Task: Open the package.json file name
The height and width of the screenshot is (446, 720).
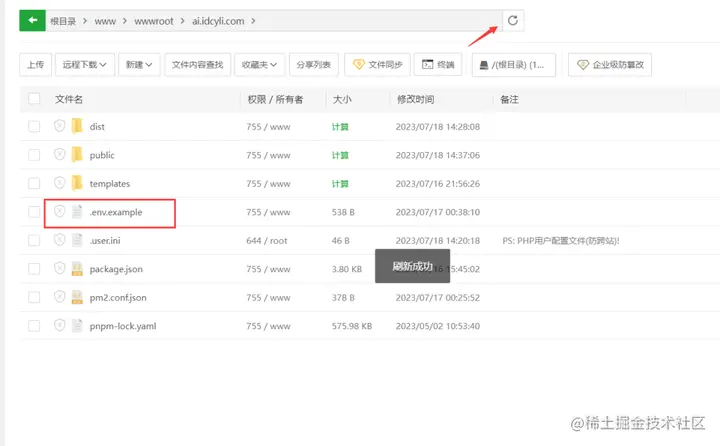Action: tap(116, 269)
